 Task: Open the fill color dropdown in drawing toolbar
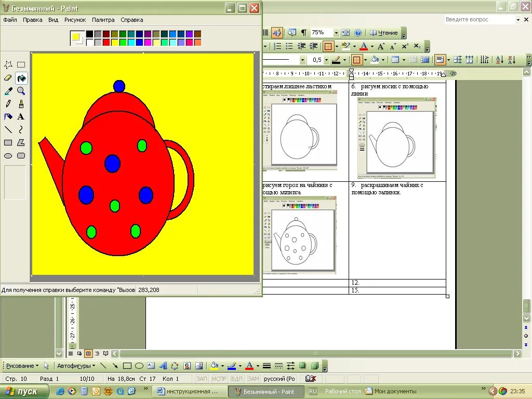click(x=222, y=366)
